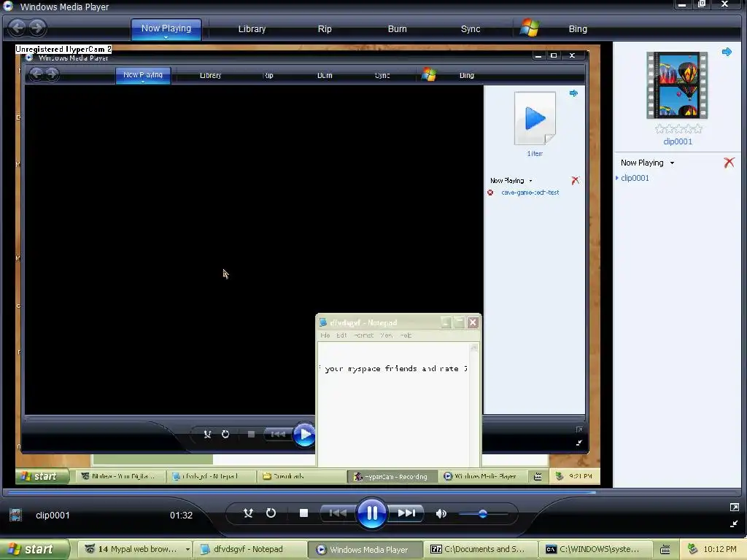
Task: Turn shuffle on
Action: [x=248, y=513]
